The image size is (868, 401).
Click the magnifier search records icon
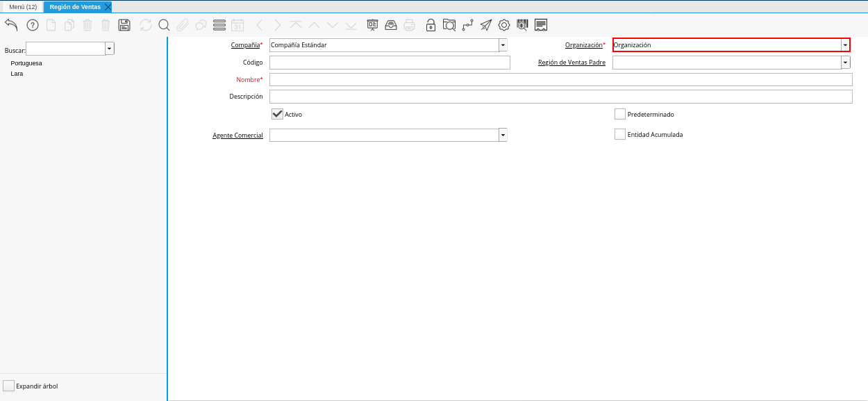(164, 25)
